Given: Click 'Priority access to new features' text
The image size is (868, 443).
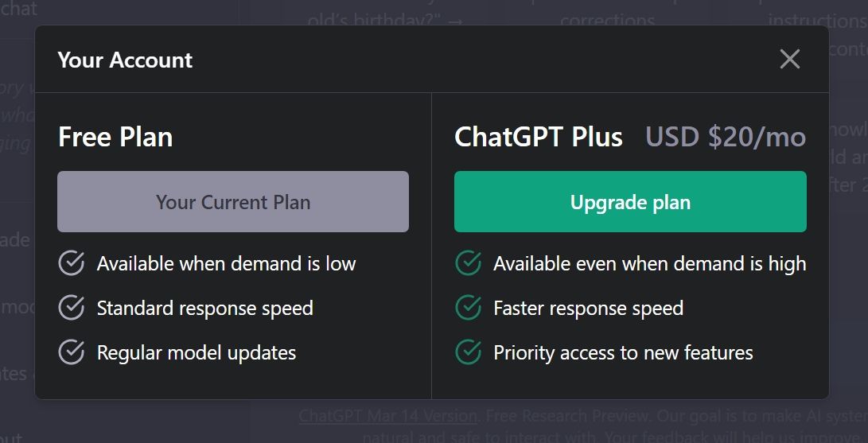Looking at the screenshot, I should tap(623, 352).
